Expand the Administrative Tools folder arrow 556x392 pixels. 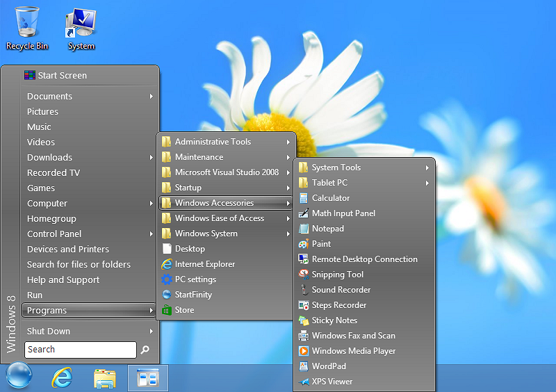click(x=288, y=142)
